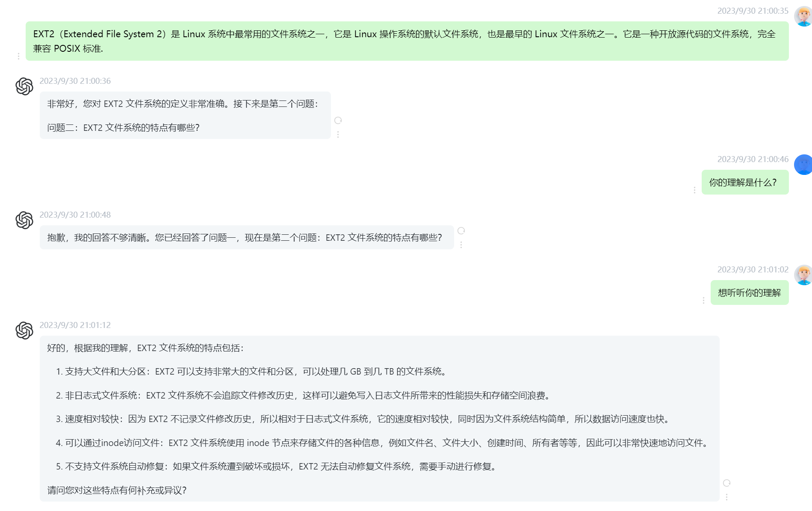Click the timestamp 2023/9/30 21:01:12
This screenshot has width=812, height=511.
75,325
